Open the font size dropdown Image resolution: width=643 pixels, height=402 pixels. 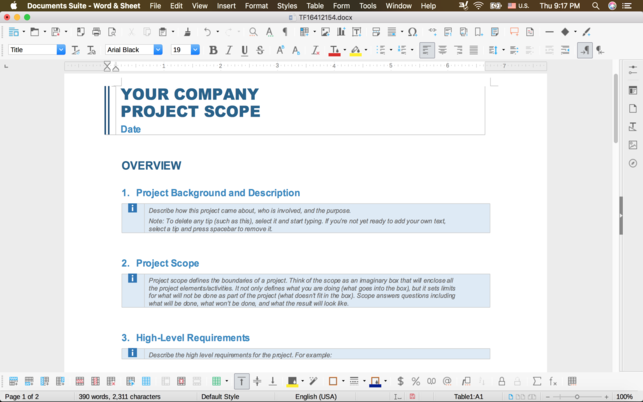(x=195, y=50)
